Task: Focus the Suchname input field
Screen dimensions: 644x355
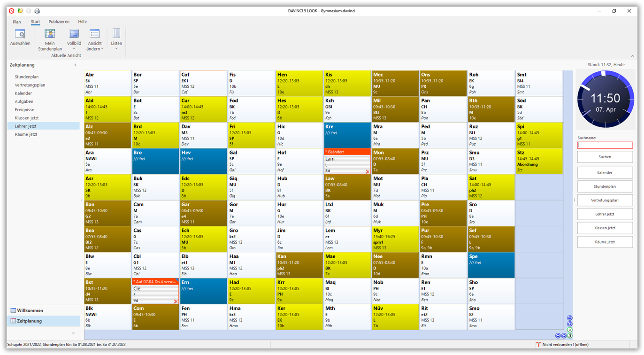Action: pyautogui.click(x=605, y=146)
